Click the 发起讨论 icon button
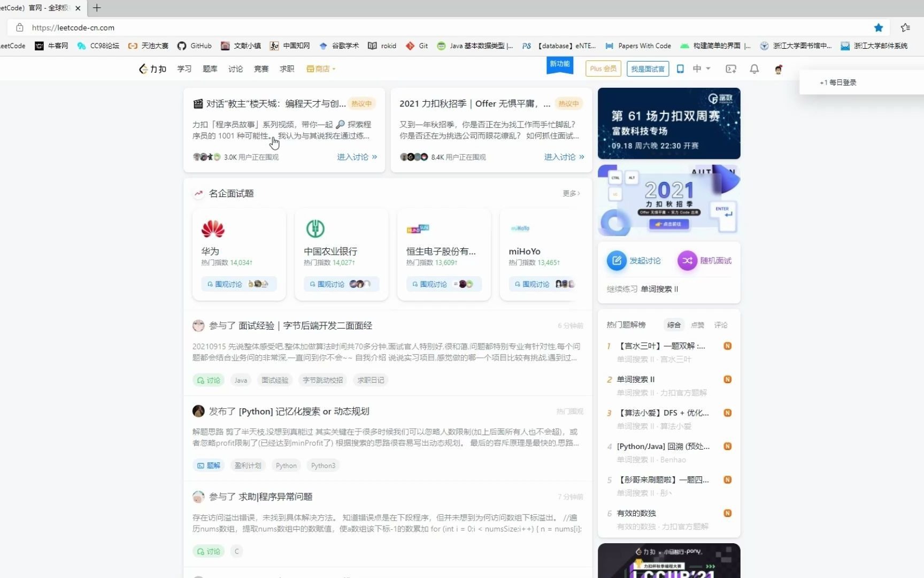The height and width of the screenshot is (578, 924). [617, 261]
